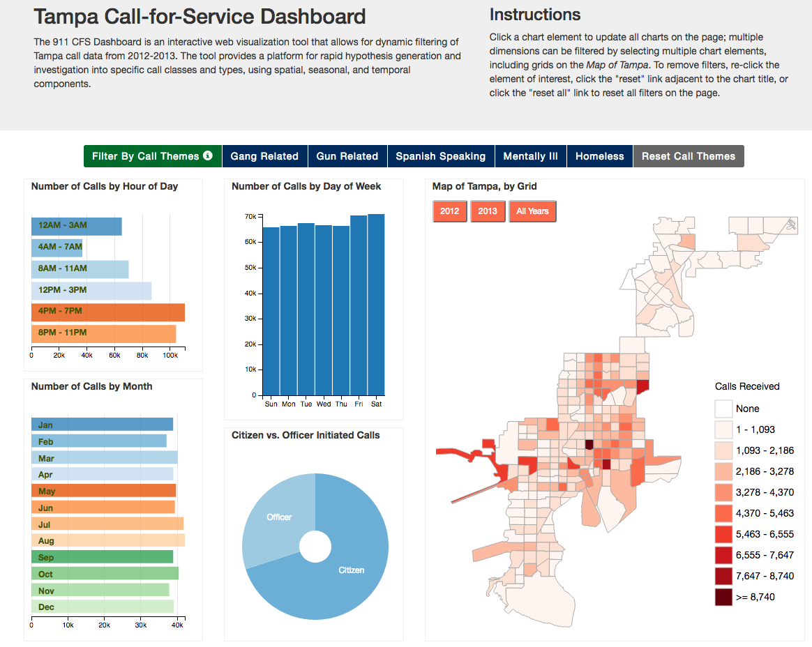This screenshot has height=647, width=812.
Task: Click compass icon on the Tampa map
Action: (x=790, y=224)
